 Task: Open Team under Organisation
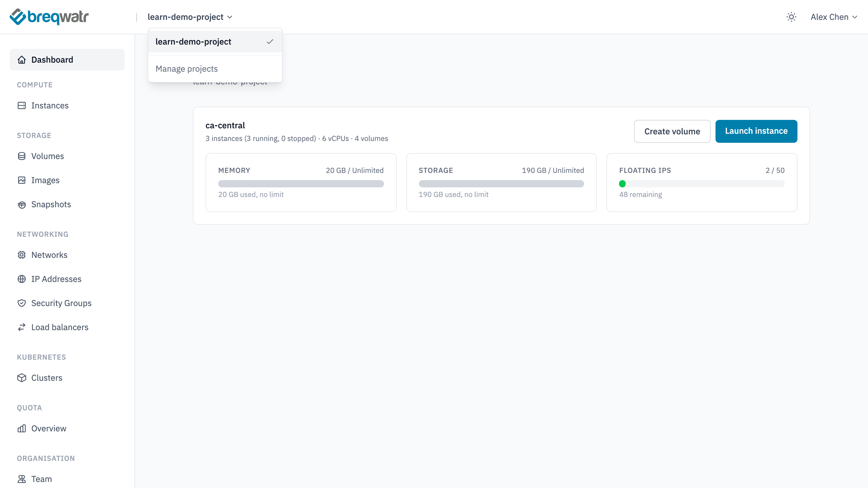67,479
